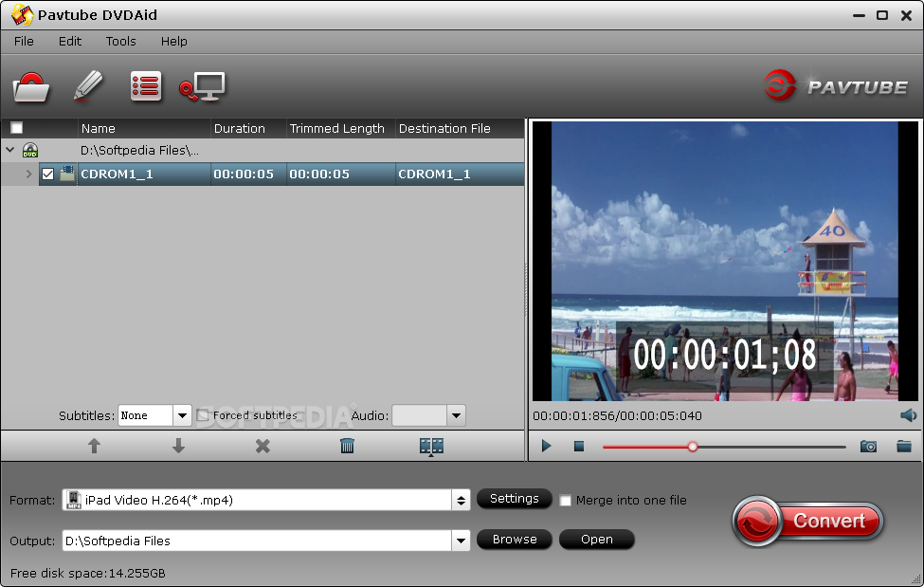This screenshot has height=587, width=924.
Task: Click the trash can to clear the list
Action: coord(347,446)
